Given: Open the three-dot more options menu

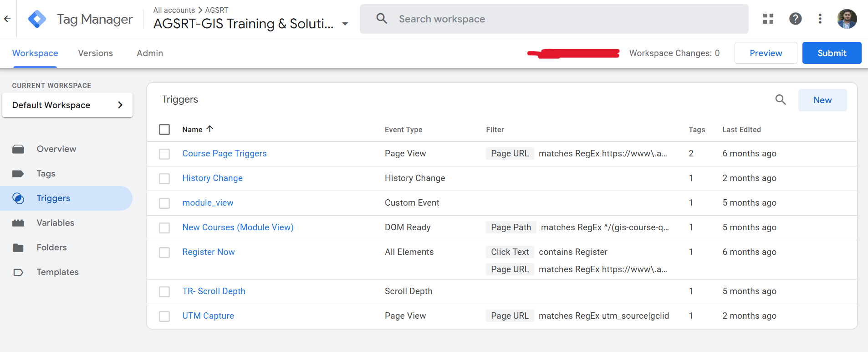Looking at the screenshot, I should pos(820,19).
